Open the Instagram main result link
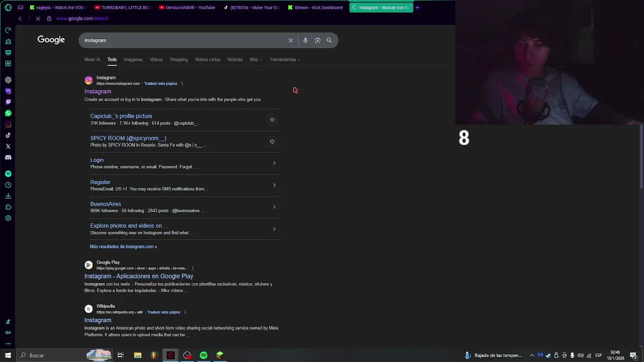The height and width of the screenshot is (362, 644). [98, 92]
